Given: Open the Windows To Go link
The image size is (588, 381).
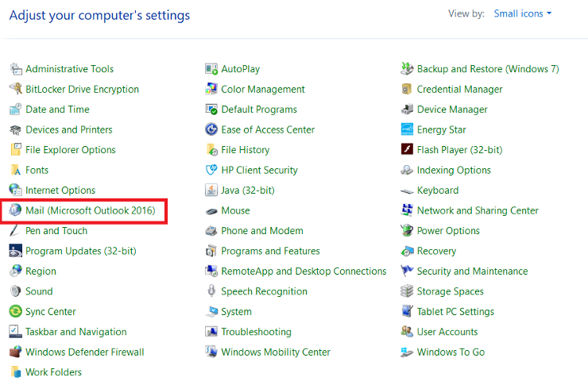Looking at the screenshot, I should pos(451,352).
